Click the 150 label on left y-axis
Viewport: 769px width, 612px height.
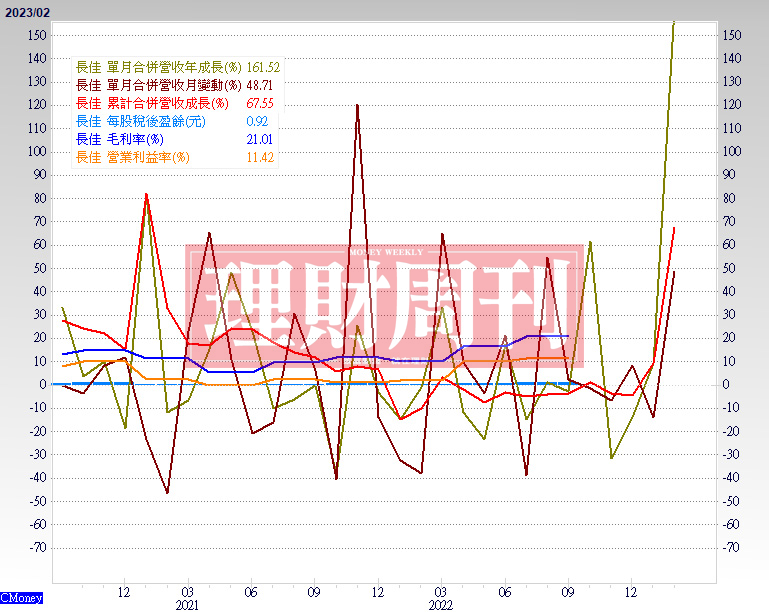[37, 35]
